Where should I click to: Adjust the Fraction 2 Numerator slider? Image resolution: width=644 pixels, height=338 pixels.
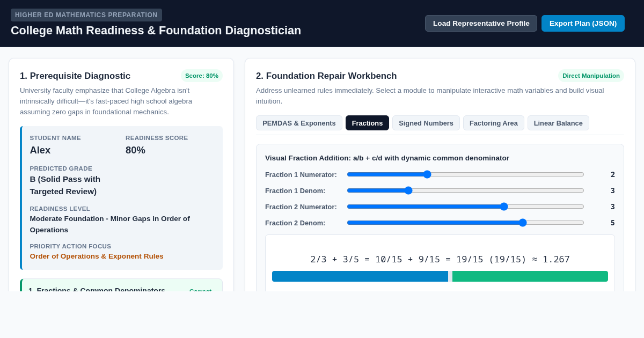(x=465, y=207)
